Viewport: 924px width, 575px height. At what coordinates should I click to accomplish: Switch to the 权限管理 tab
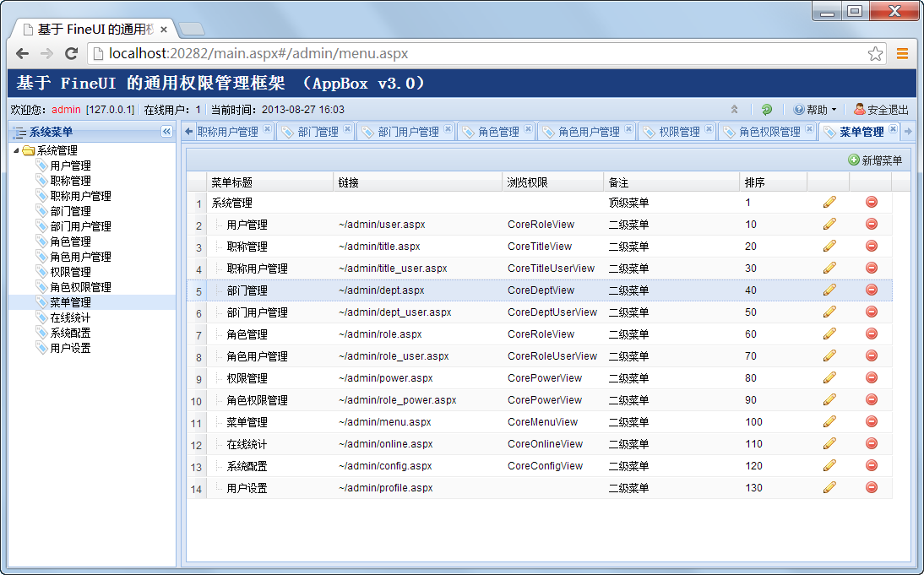click(x=679, y=132)
